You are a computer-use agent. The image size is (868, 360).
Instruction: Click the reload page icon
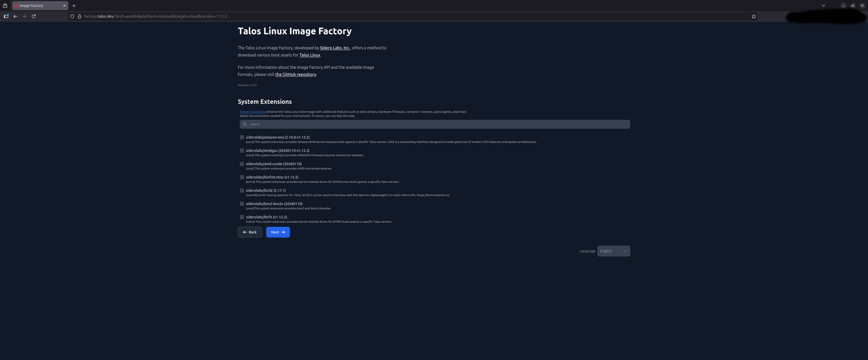click(x=34, y=16)
